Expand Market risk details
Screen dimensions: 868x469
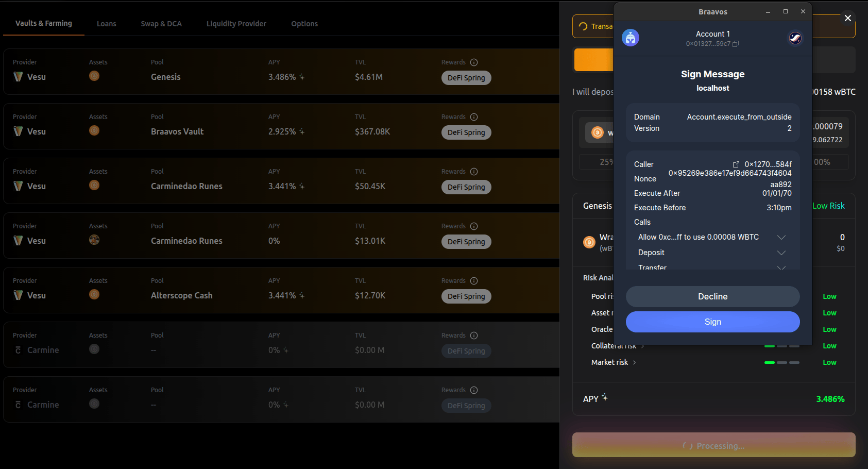[x=634, y=363]
